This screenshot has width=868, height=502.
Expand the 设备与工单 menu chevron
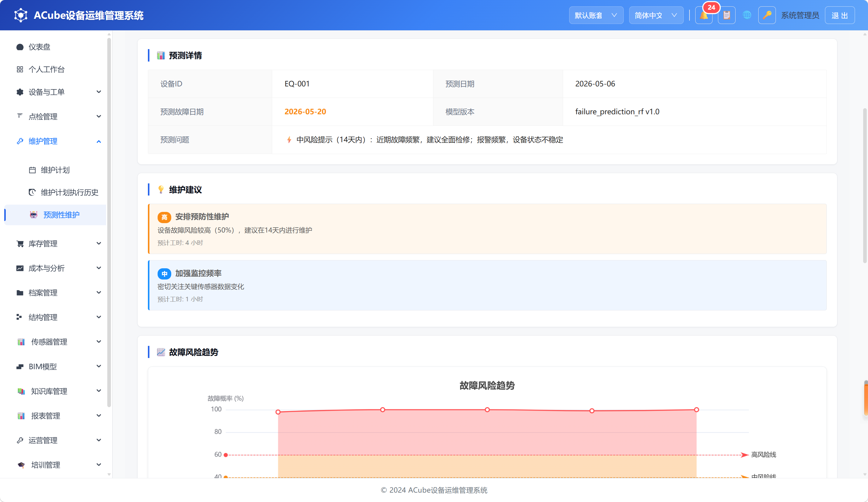coord(99,92)
